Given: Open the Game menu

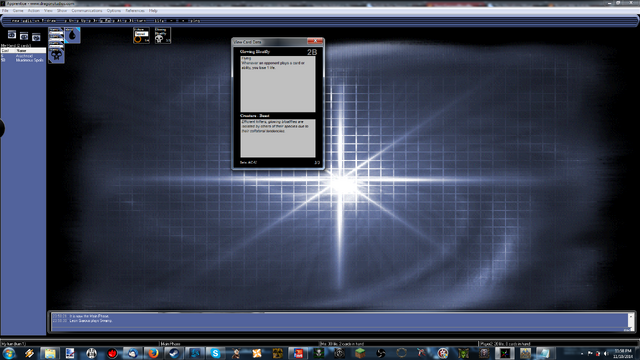Looking at the screenshot, I should pyautogui.click(x=18, y=11).
